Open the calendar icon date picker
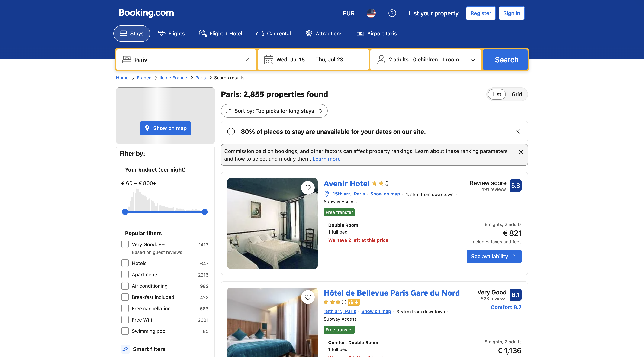The height and width of the screenshot is (357, 644). [269, 60]
